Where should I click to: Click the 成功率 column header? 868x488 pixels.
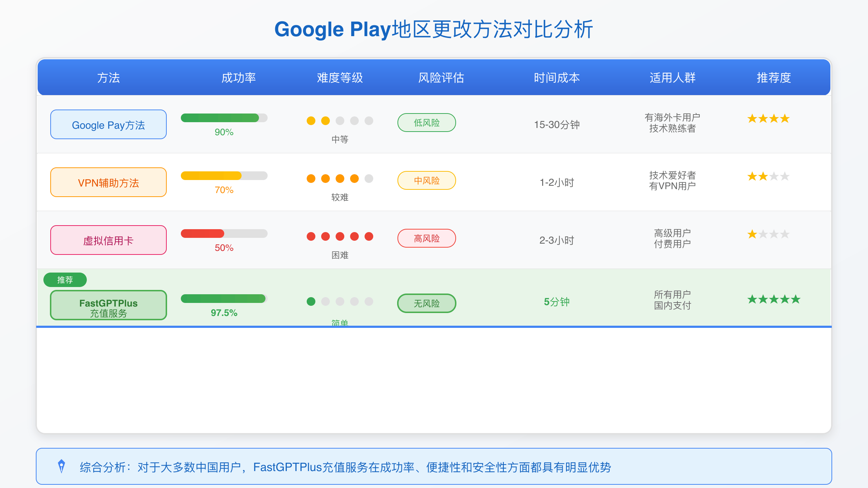tap(239, 78)
